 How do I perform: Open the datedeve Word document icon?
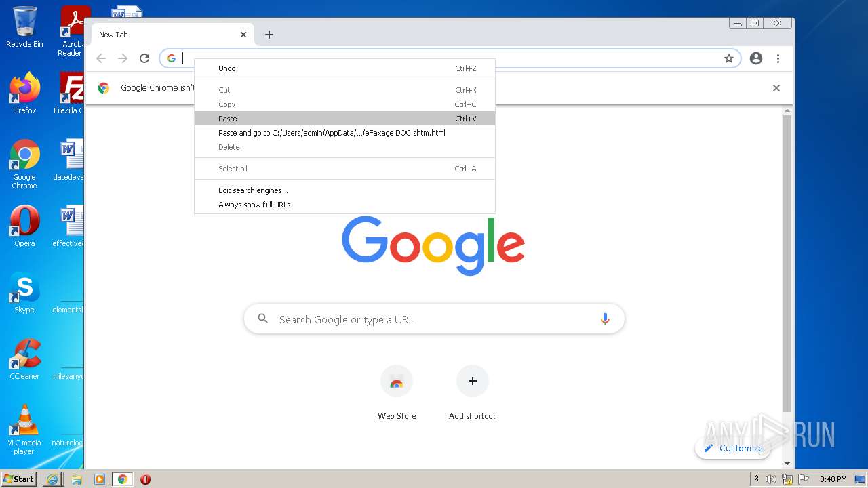point(69,161)
